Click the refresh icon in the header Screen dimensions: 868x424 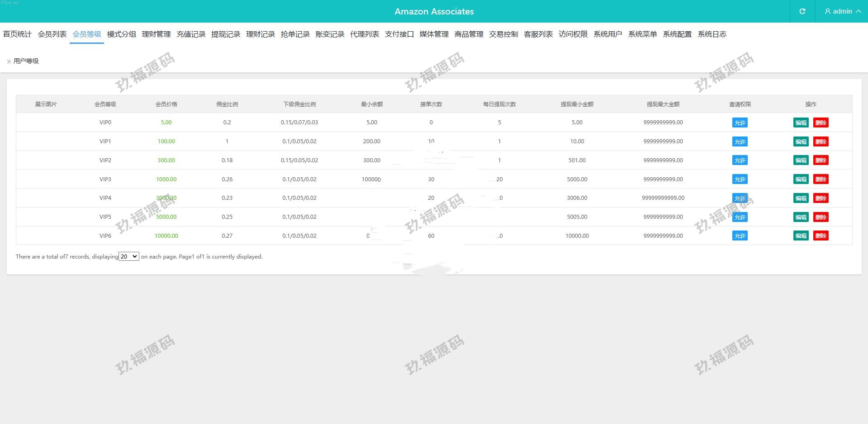point(802,11)
